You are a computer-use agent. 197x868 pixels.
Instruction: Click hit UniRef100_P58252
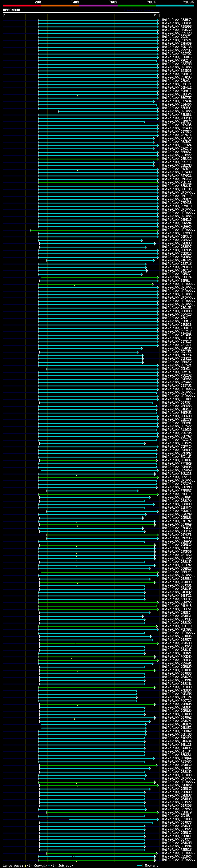(177, 375)
